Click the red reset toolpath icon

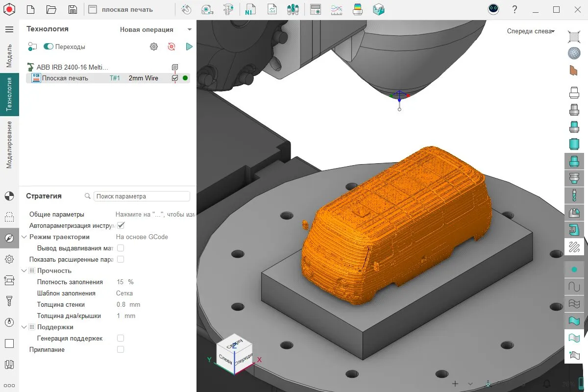[x=171, y=47]
